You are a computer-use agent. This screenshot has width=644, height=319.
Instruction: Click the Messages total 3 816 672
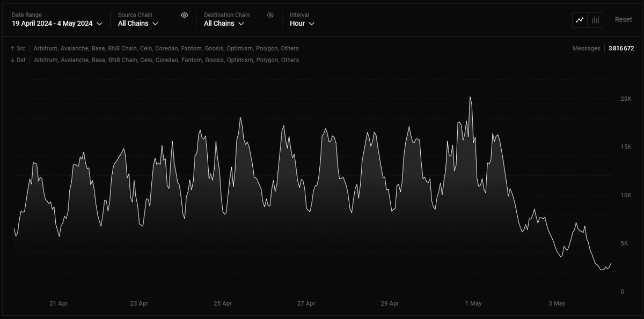621,48
